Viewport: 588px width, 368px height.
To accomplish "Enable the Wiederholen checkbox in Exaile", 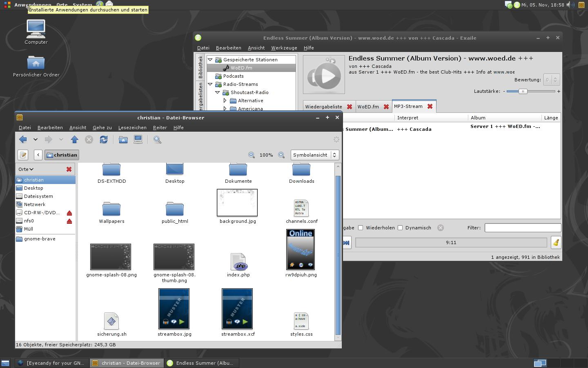I will click(x=361, y=228).
